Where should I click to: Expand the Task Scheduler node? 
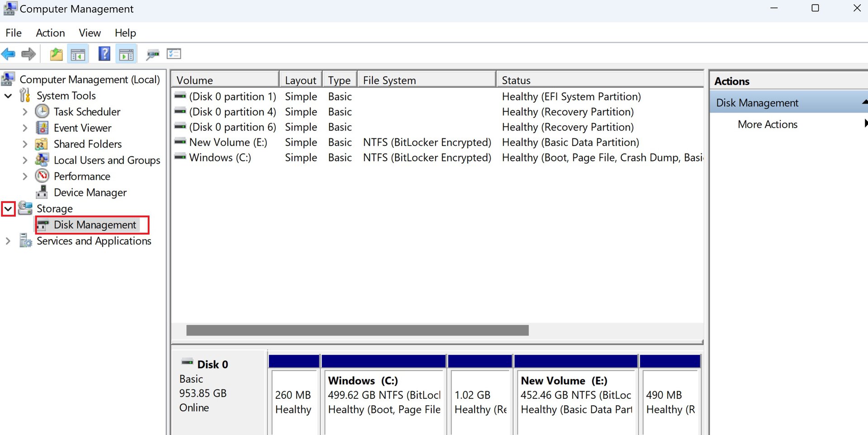click(25, 112)
